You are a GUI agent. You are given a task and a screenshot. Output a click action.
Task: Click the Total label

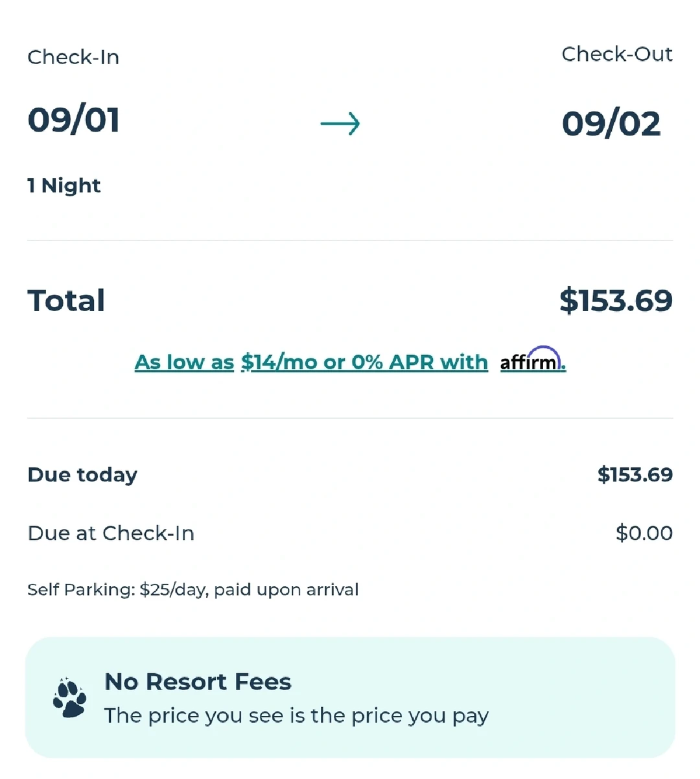tap(66, 301)
